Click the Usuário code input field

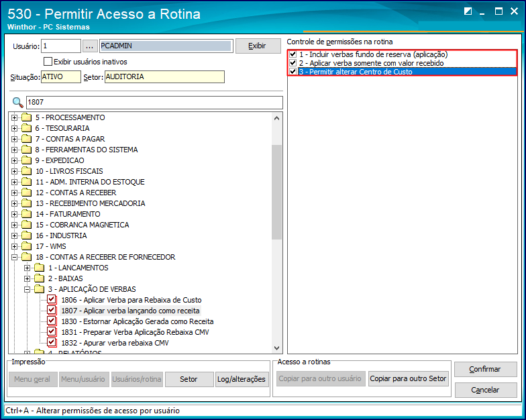click(x=60, y=46)
